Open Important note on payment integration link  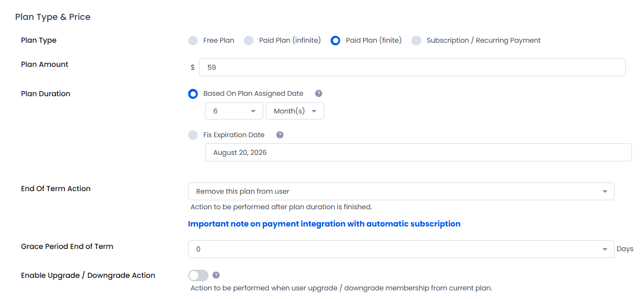tap(324, 224)
